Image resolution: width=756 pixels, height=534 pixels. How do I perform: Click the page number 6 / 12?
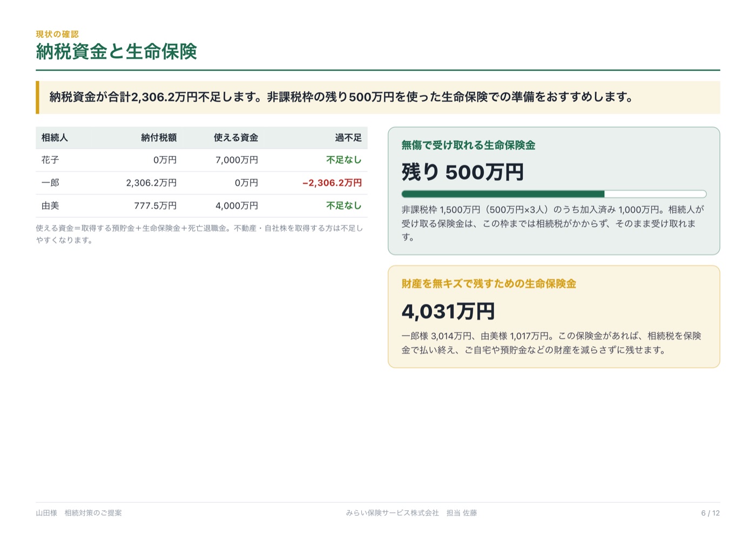(710, 513)
